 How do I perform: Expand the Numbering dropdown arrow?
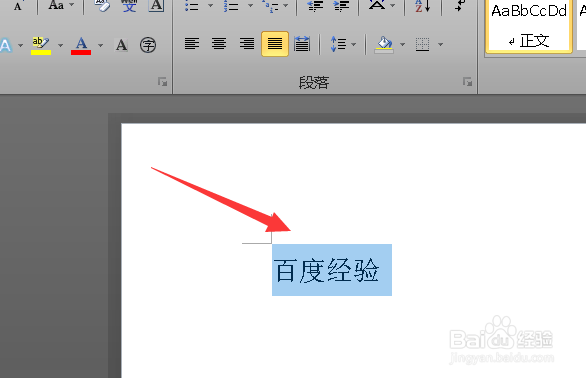(250, 5)
